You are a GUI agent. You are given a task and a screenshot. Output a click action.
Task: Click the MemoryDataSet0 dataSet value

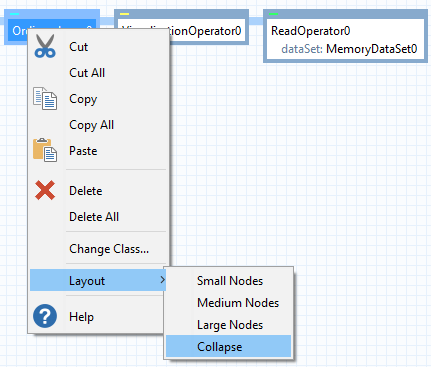click(372, 49)
